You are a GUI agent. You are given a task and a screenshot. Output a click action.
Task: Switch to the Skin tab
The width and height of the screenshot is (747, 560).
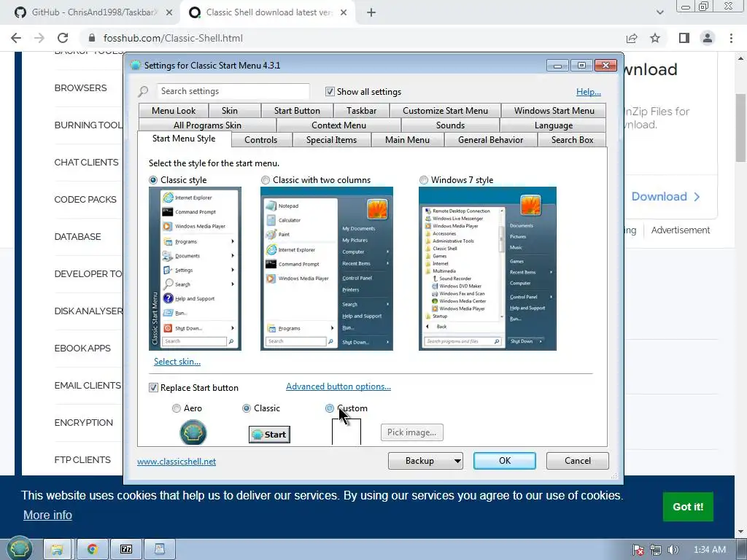click(230, 111)
